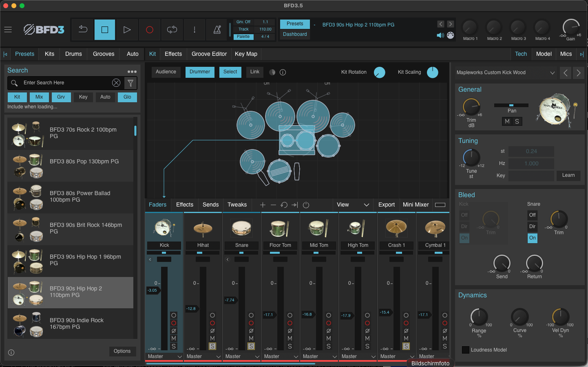Open the mixer View dropdown
This screenshot has width=588, height=367.
click(353, 205)
